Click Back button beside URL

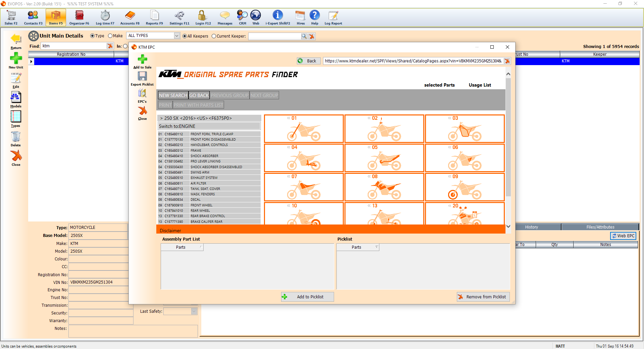tap(309, 61)
